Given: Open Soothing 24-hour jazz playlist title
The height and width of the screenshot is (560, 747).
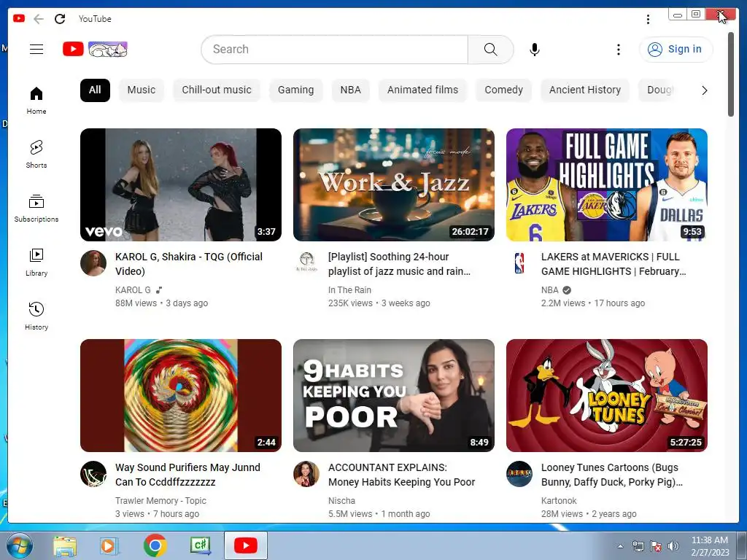Looking at the screenshot, I should (x=399, y=264).
